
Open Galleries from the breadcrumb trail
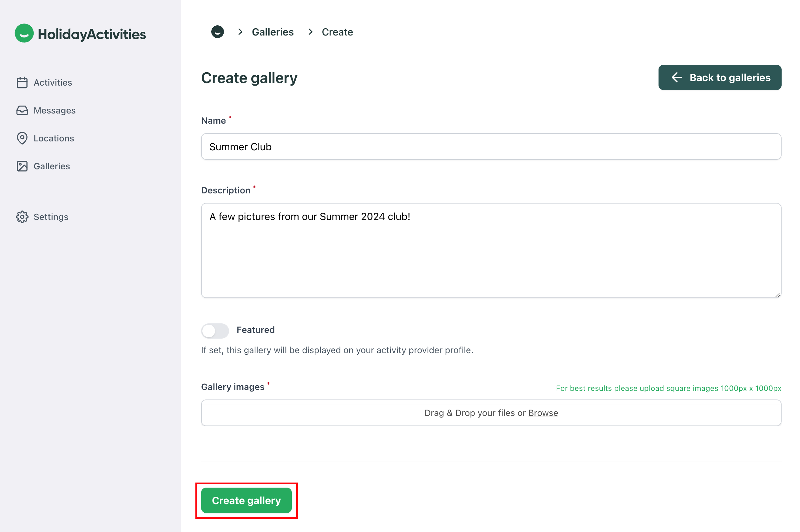[x=272, y=32]
